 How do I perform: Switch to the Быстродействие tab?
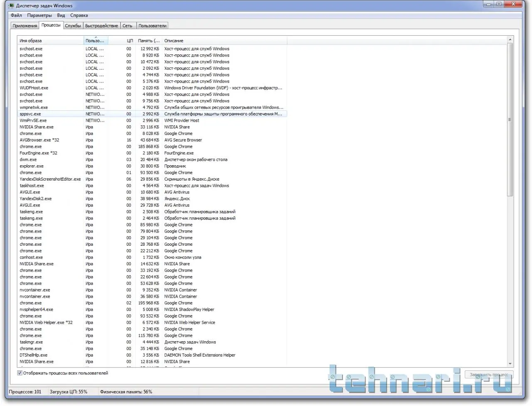[x=101, y=26]
